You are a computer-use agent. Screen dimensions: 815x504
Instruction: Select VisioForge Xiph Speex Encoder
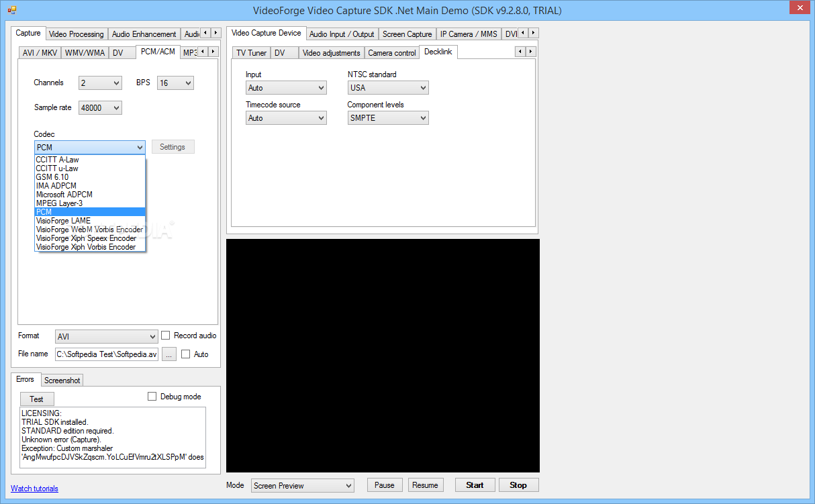[x=90, y=238]
